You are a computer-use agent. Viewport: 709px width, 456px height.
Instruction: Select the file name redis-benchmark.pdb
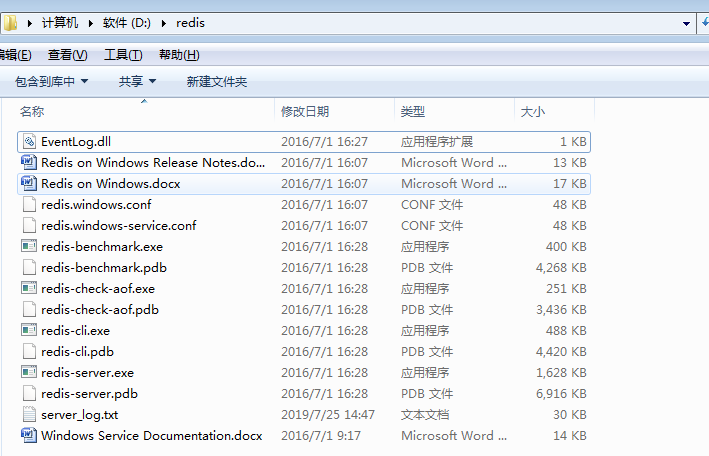tap(104, 267)
